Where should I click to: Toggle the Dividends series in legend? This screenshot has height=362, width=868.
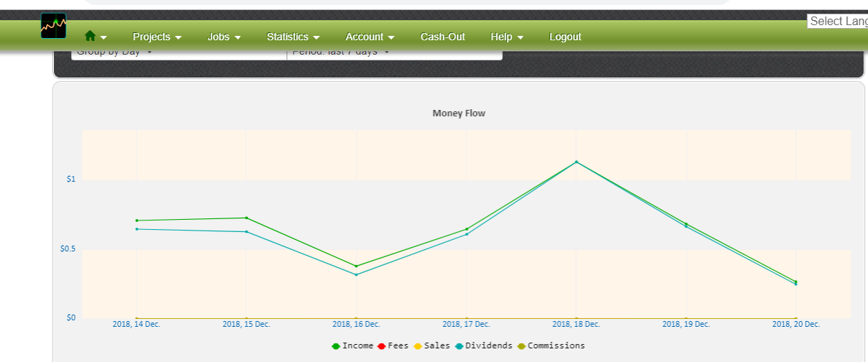pyautogui.click(x=484, y=345)
